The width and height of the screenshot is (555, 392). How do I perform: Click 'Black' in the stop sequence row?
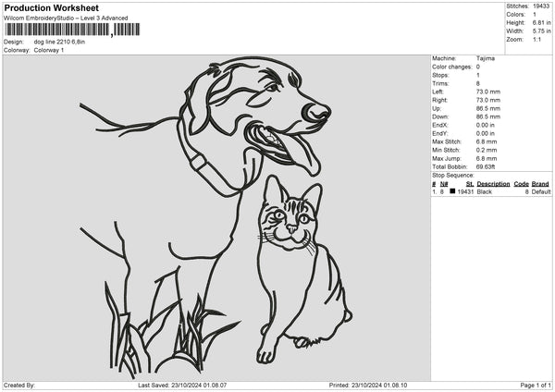[484, 191]
